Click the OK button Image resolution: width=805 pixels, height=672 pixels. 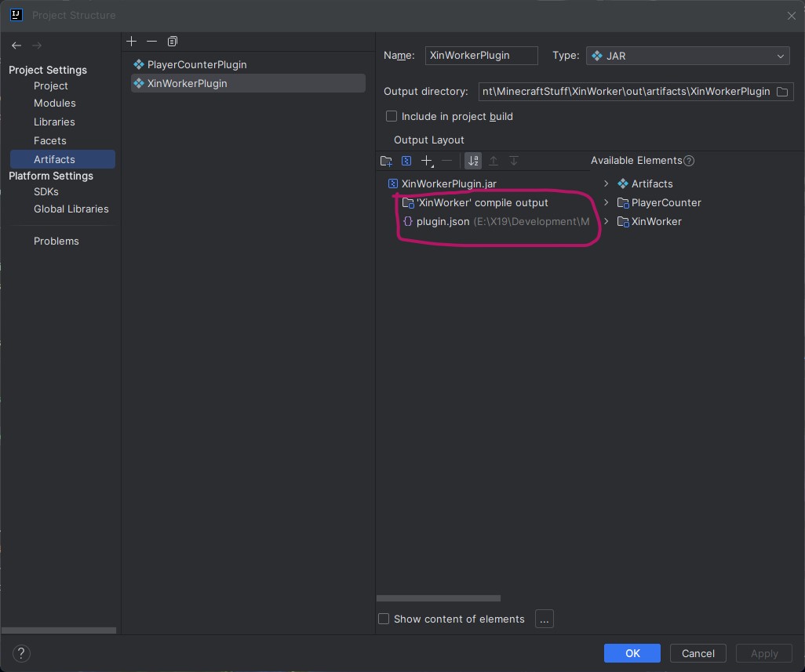(x=632, y=653)
